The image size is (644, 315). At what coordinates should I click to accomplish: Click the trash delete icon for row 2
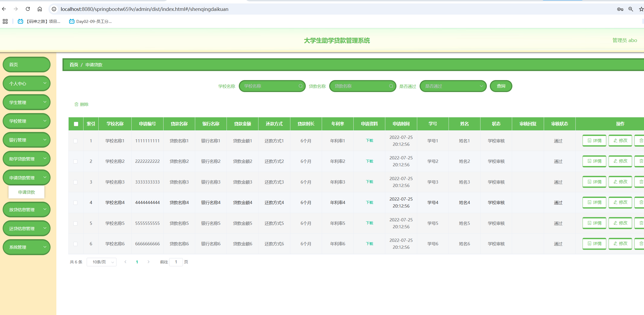641,161
